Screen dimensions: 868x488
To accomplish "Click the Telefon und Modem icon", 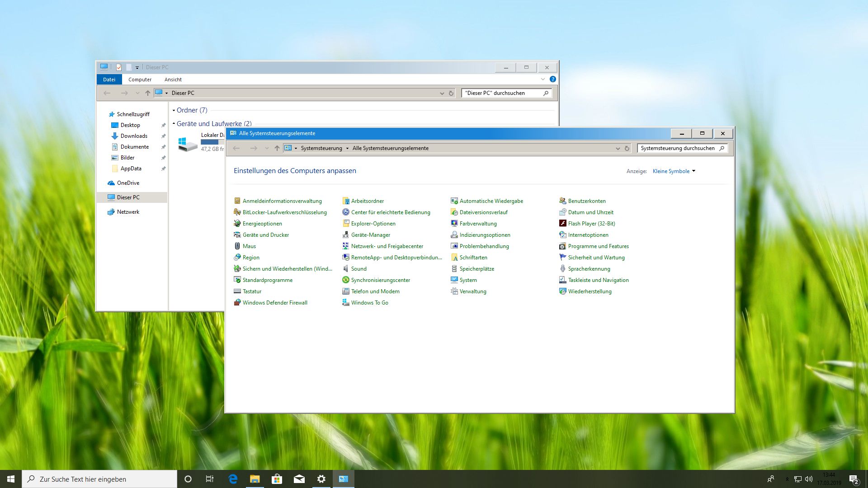I will point(345,291).
